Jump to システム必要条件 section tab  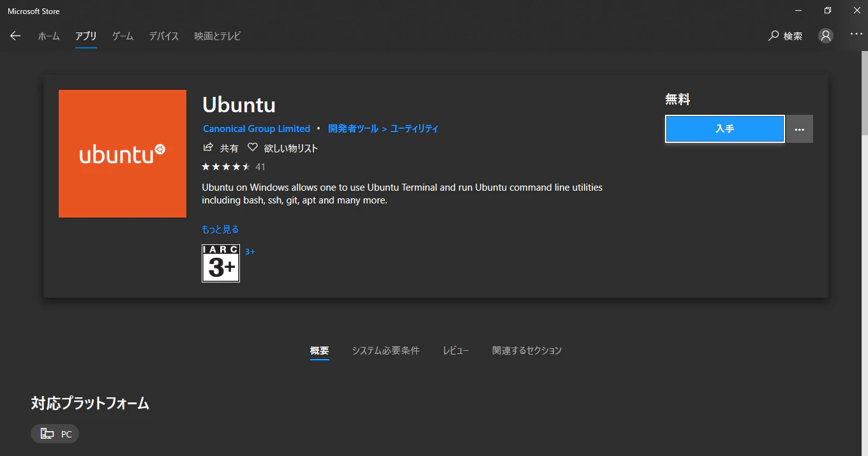(x=386, y=351)
